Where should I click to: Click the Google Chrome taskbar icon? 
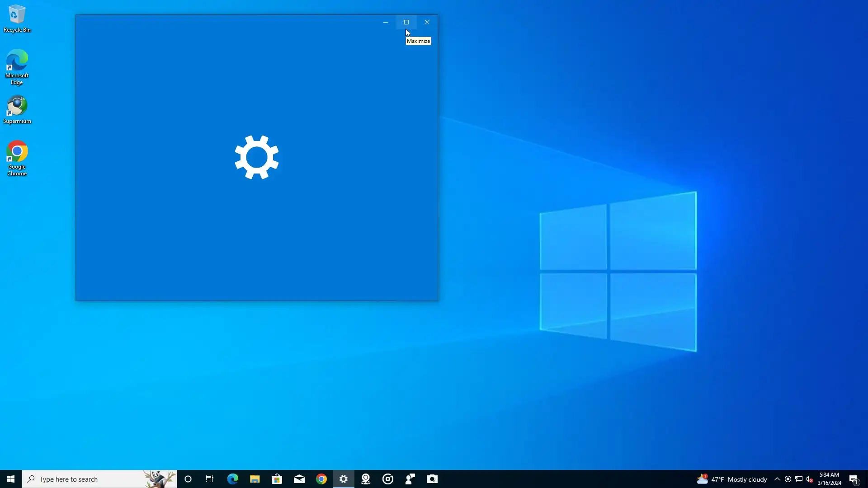pyautogui.click(x=321, y=479)
